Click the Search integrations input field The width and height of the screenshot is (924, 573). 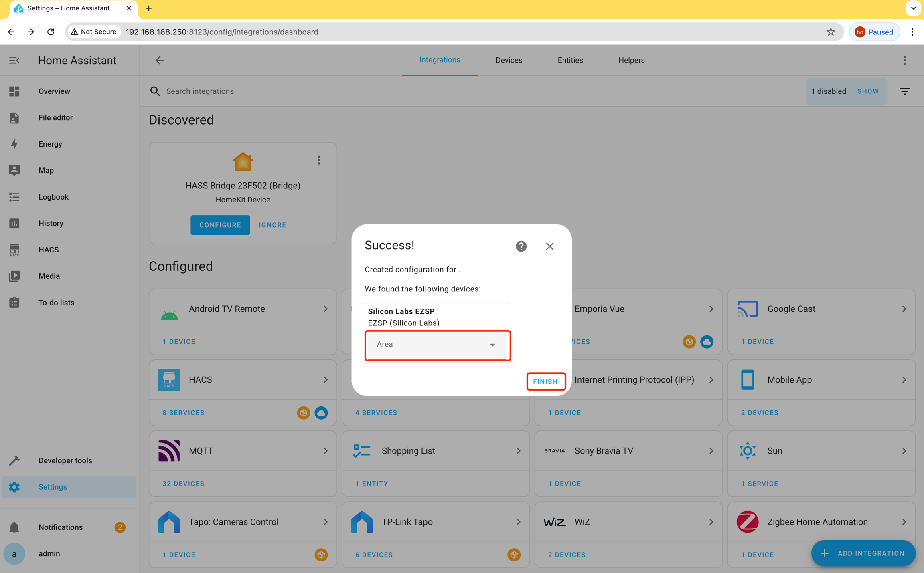point(281,91)
